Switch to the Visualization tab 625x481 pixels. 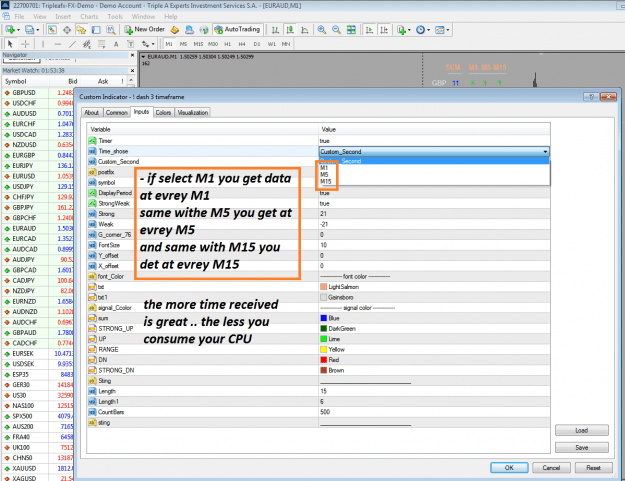point(193,113)
